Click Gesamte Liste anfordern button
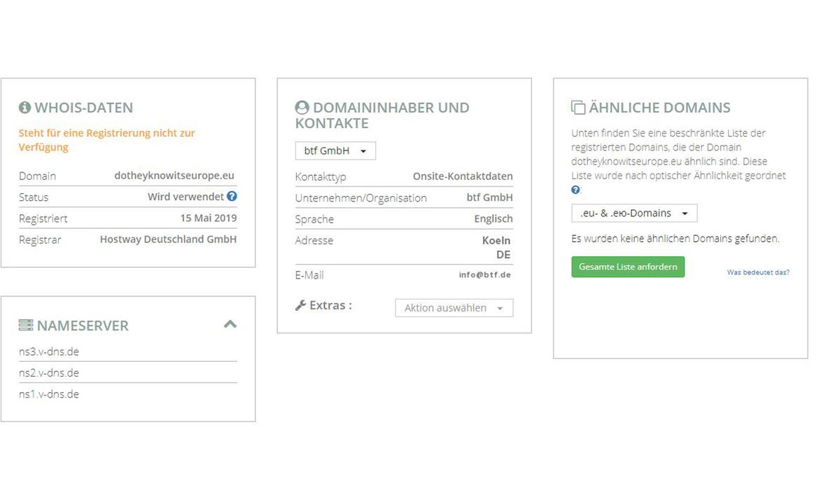840x504 pixels. (x=628, y=267)
